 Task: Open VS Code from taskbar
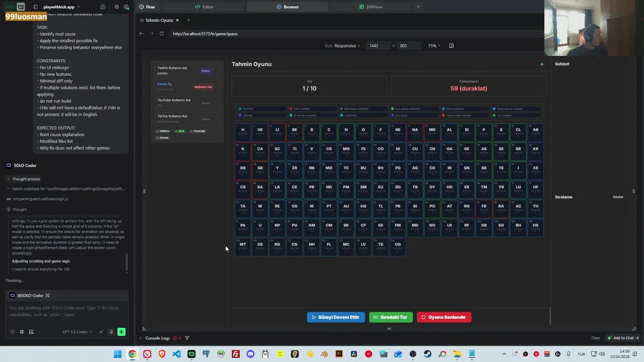[x=177, y=354]
